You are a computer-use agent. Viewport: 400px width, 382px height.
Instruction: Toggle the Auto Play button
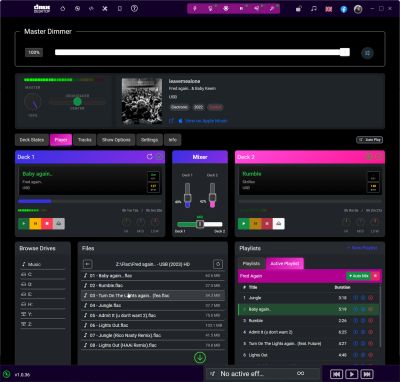pyautogui.click(x=369, y=140)
